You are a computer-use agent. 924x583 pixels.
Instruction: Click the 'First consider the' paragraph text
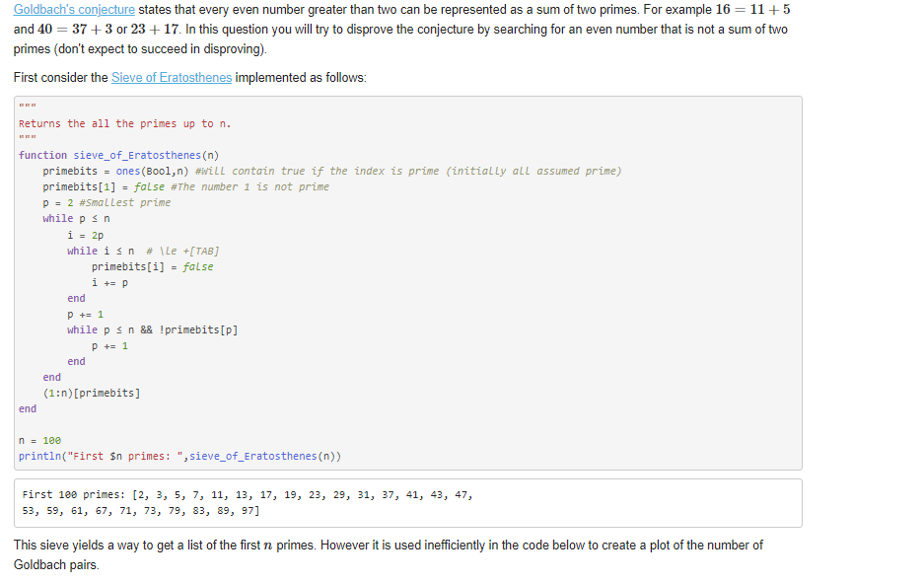(x=189, y=77)
